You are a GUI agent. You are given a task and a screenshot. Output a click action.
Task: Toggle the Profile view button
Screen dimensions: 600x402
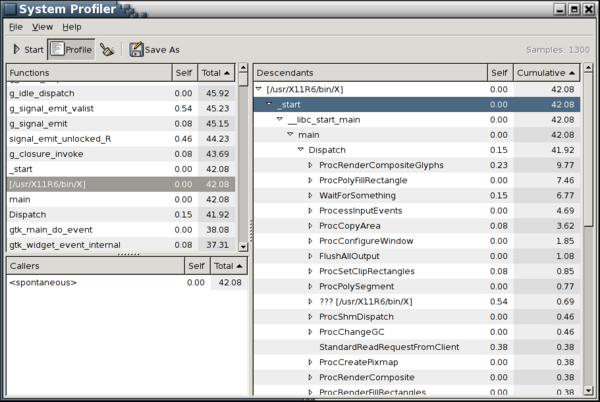[70, 48]
